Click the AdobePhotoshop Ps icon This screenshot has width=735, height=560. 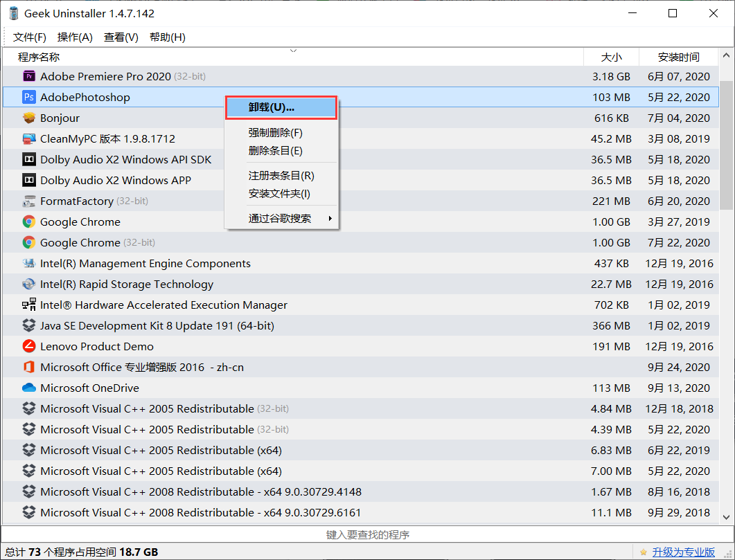tap(29, 97)
